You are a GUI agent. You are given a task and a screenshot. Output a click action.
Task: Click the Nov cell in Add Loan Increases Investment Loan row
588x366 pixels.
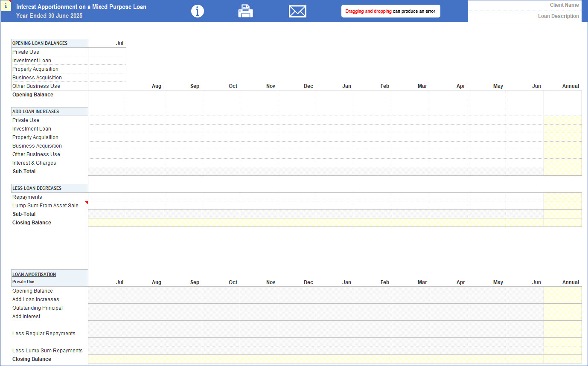tap(259, 129)
